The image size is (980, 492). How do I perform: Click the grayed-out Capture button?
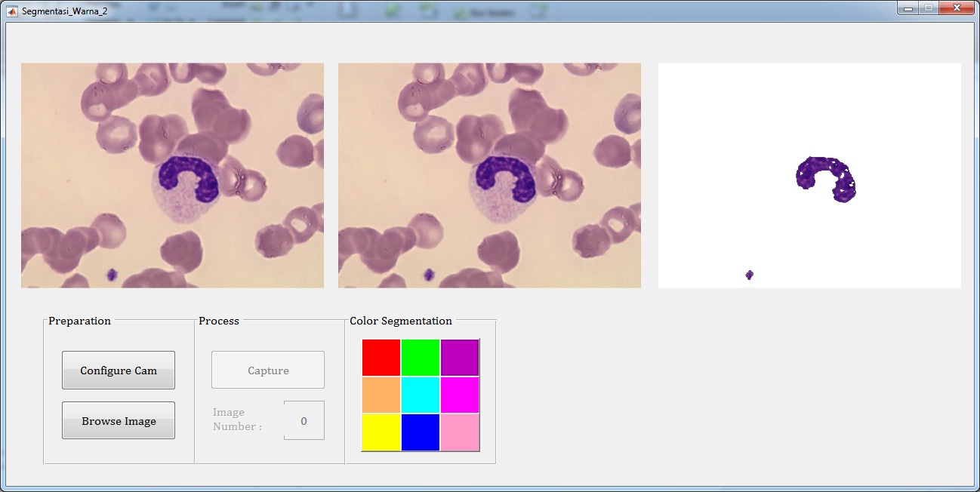268,370
